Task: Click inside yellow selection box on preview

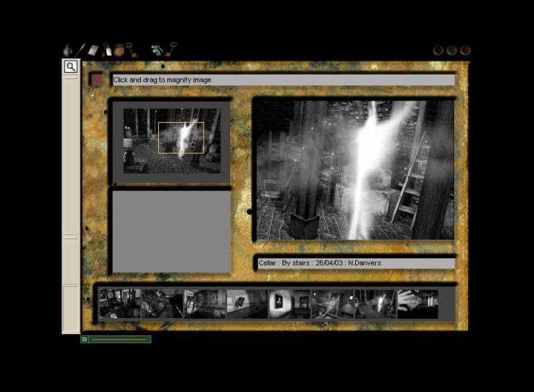Action: (x=181, y=137)
